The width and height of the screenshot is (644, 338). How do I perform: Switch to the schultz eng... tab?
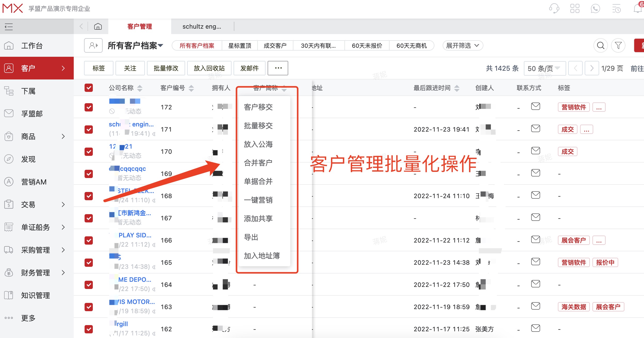202,26
